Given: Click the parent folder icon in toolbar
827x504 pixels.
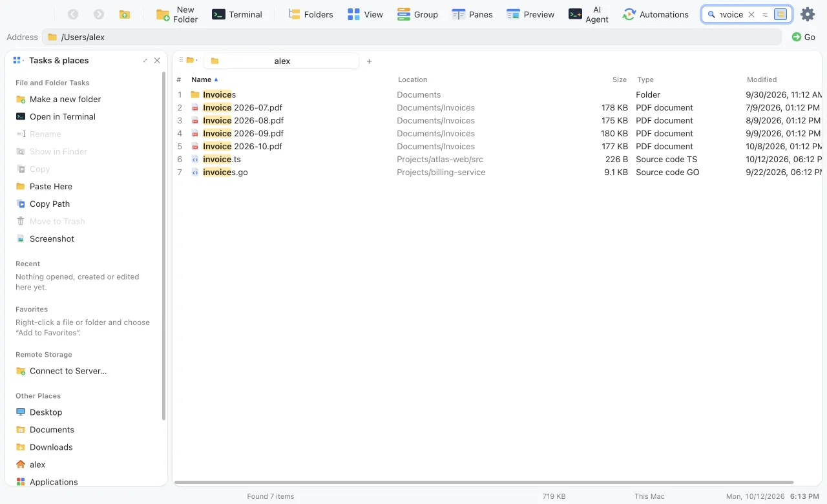Looking at the screenshot, I should pos(125,14).
